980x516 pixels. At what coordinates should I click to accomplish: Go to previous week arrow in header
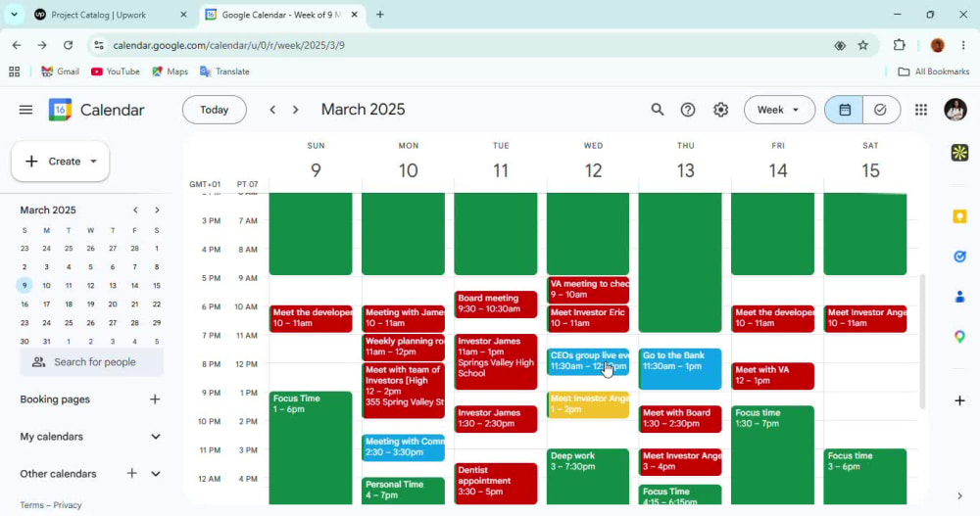272,110
